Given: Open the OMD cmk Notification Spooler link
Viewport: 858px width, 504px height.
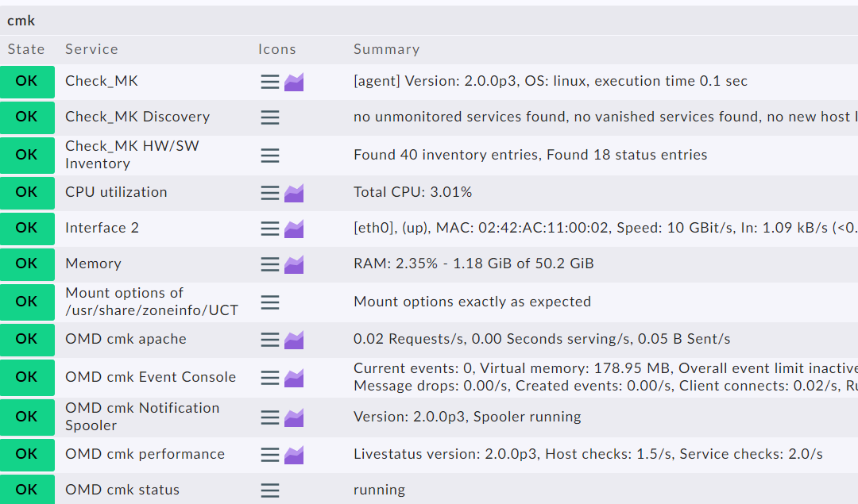Looking at the screenshot, I should pyautogui.click(x=142, y=417).
